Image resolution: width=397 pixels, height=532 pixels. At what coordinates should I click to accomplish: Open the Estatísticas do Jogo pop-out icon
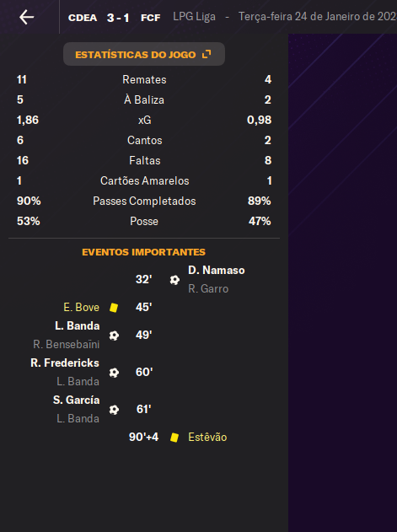(207, 54)
